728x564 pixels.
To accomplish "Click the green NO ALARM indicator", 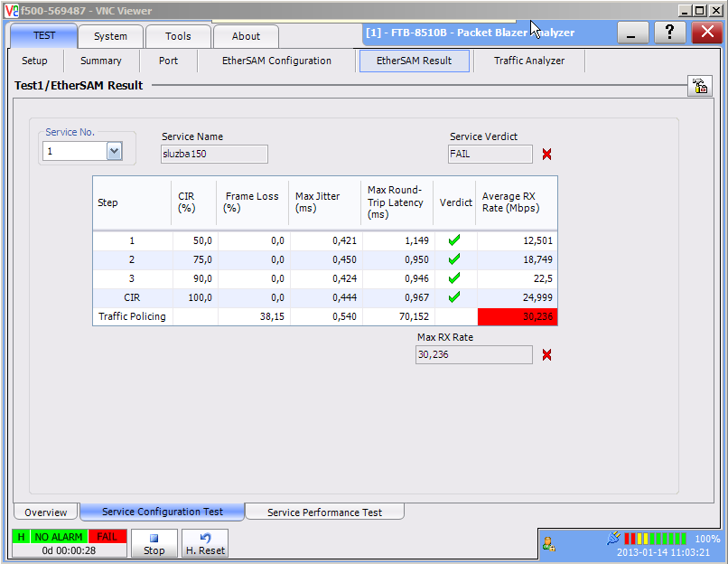I will point(59,537).
